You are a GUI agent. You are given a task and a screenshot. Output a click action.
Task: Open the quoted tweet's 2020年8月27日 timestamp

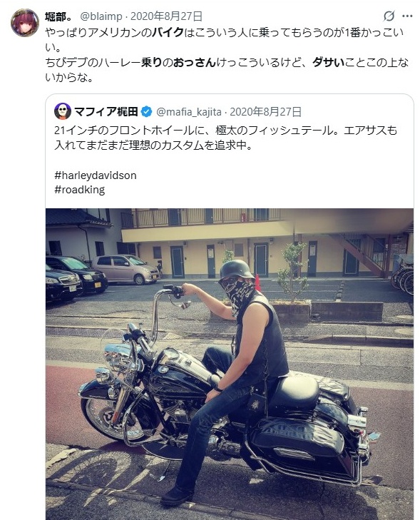tap(265, 112)
